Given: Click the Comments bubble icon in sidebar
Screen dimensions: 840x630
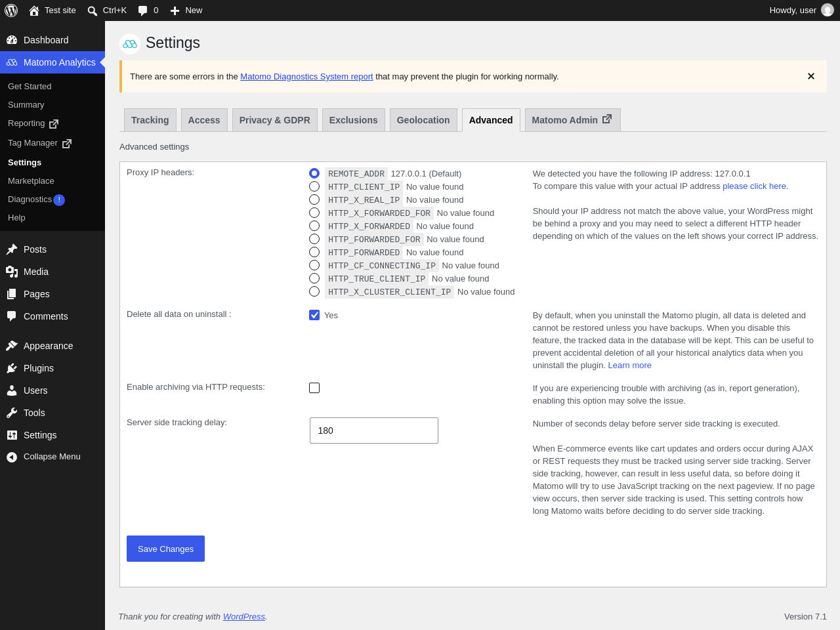Looking at the screenshot, I should click(12, 316).
